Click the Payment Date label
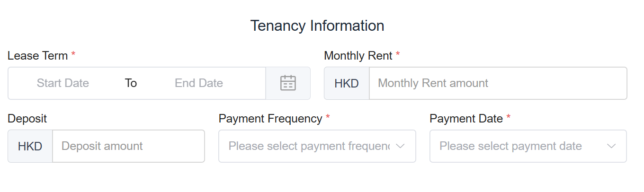 click(x=466, y=119)
